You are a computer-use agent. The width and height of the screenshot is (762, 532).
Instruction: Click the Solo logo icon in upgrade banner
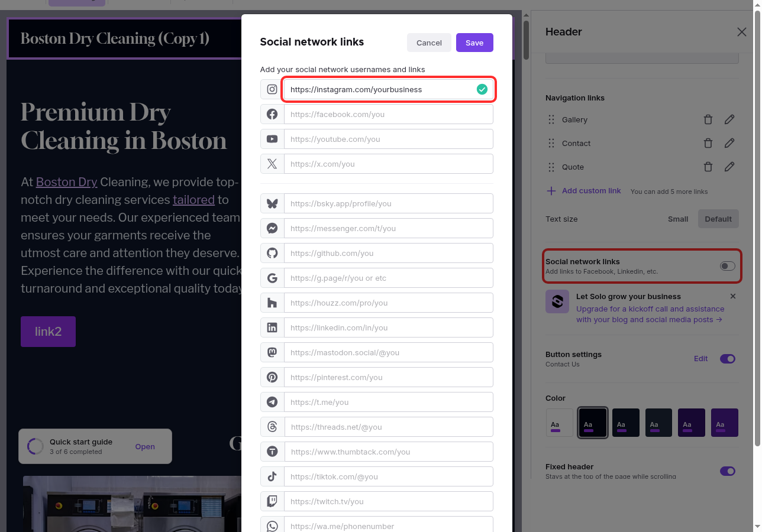pos(557,301)
